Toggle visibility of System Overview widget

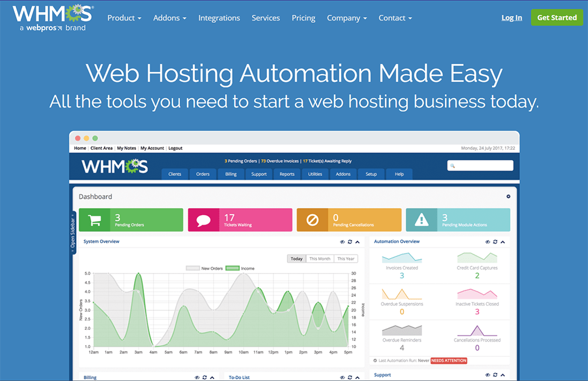(x=342, y=242)
